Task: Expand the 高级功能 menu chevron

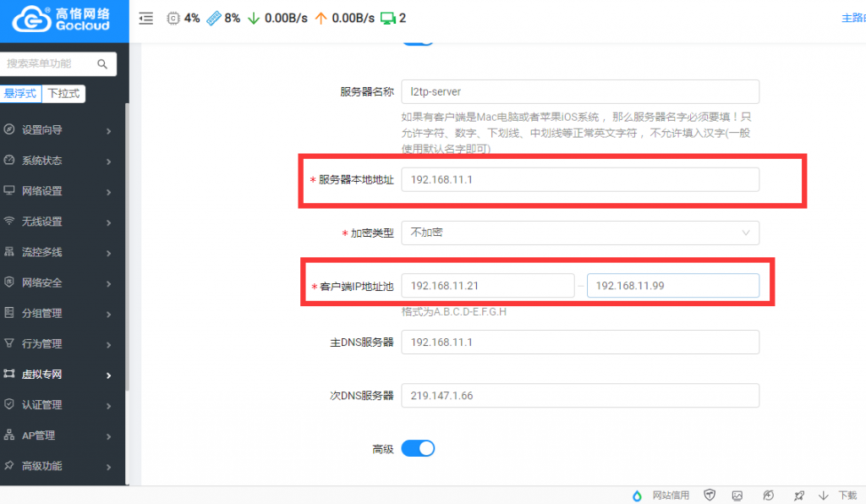Action: coord(109,467)
